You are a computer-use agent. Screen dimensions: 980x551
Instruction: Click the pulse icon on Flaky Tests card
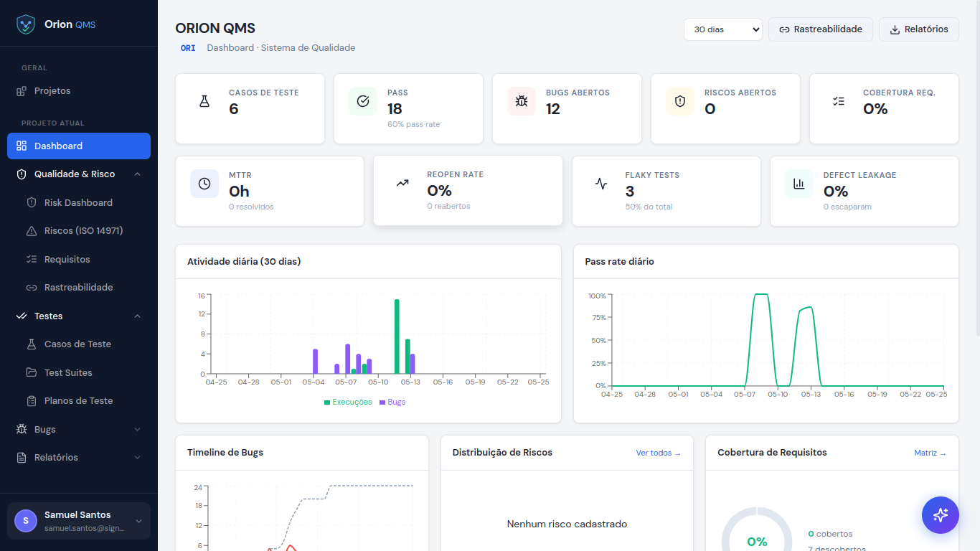point(601,184)
